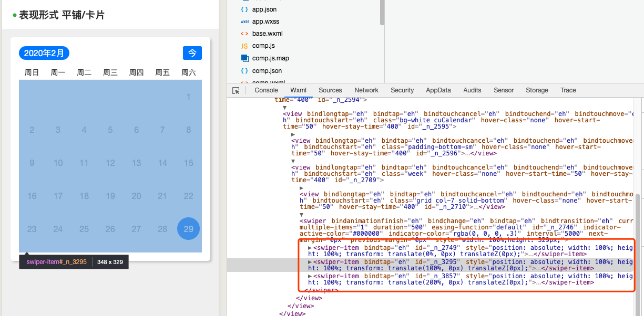Switch to the Console tab

point(267,90)
